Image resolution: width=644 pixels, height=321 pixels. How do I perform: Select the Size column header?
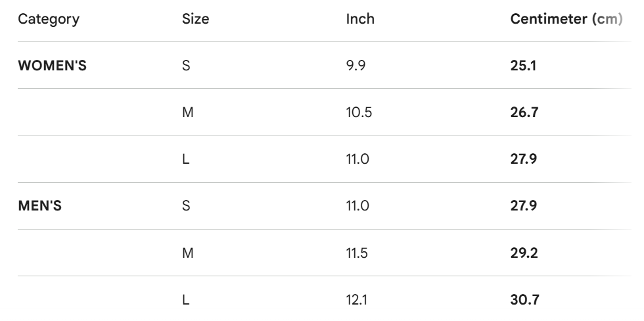point(196,19)
